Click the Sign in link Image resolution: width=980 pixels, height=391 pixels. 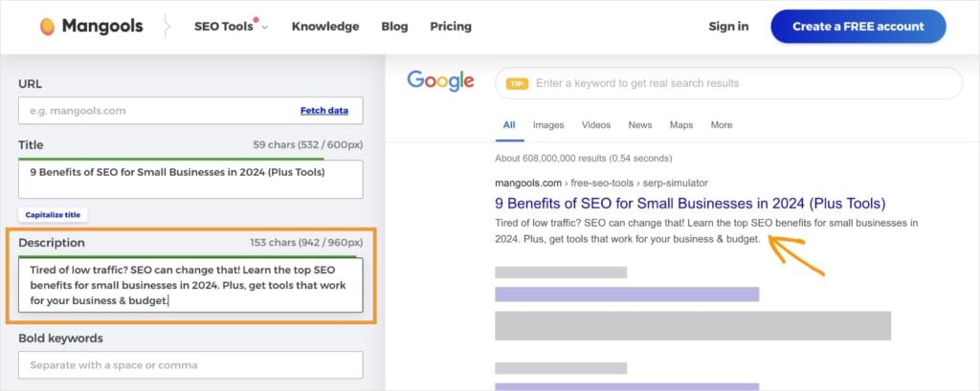[728, 26]
